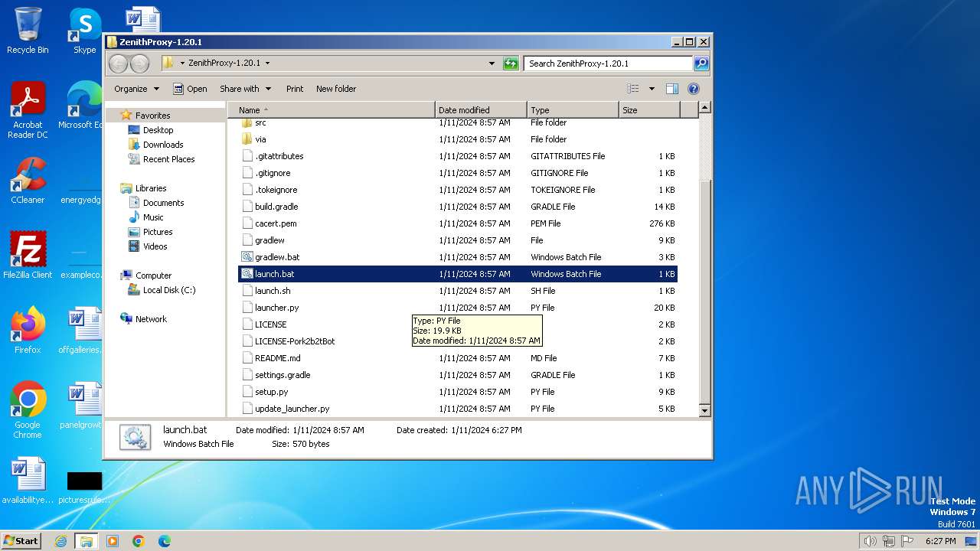Expand the view options dropdown arrow
Viewport: 980px width, 551px height.
[652, 89]
